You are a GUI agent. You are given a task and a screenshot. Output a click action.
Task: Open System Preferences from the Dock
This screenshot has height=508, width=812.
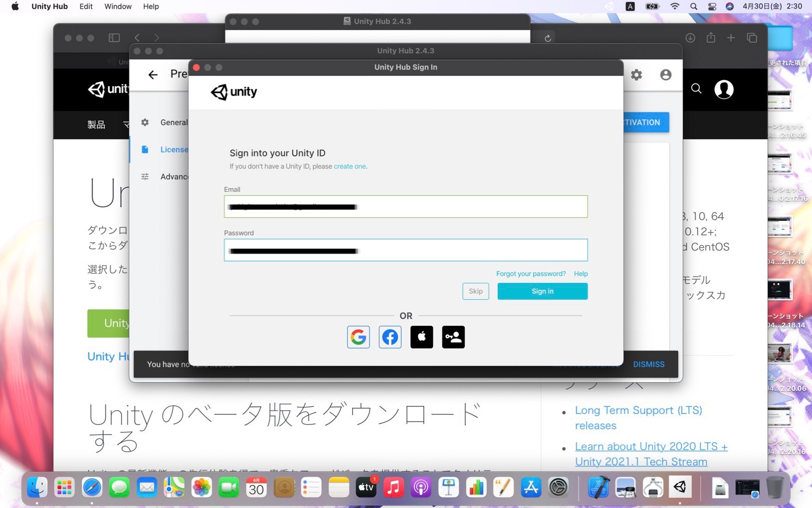(558, 487)
